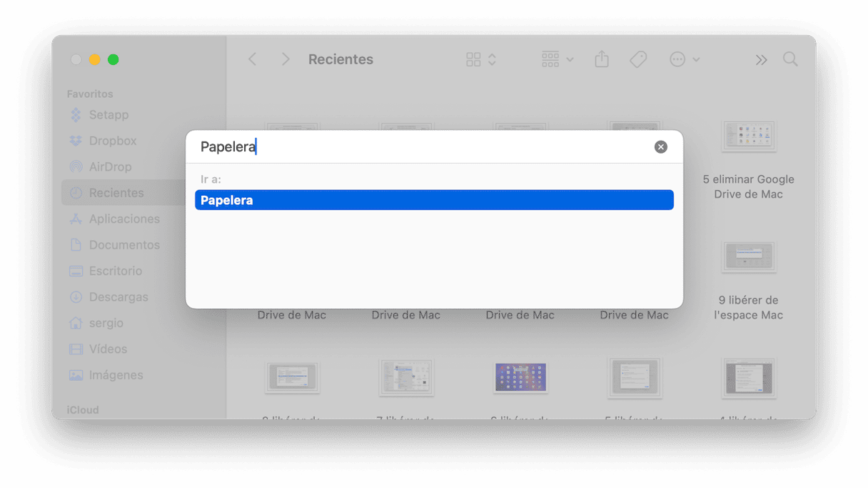Select the 5 eliminar Google Drive thumbnail

[749, 136]
